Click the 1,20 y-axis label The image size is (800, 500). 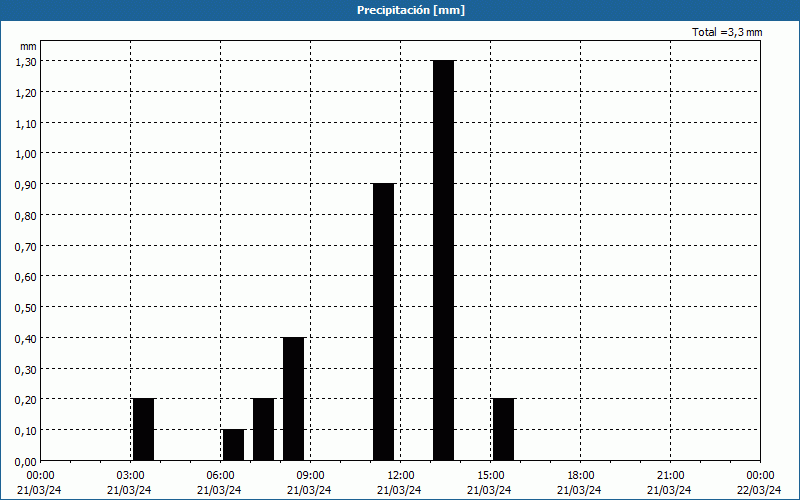[x=26, y=93]
